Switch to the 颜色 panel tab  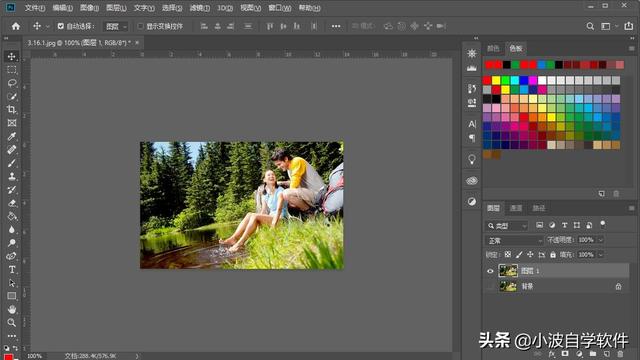click(493, 48)
